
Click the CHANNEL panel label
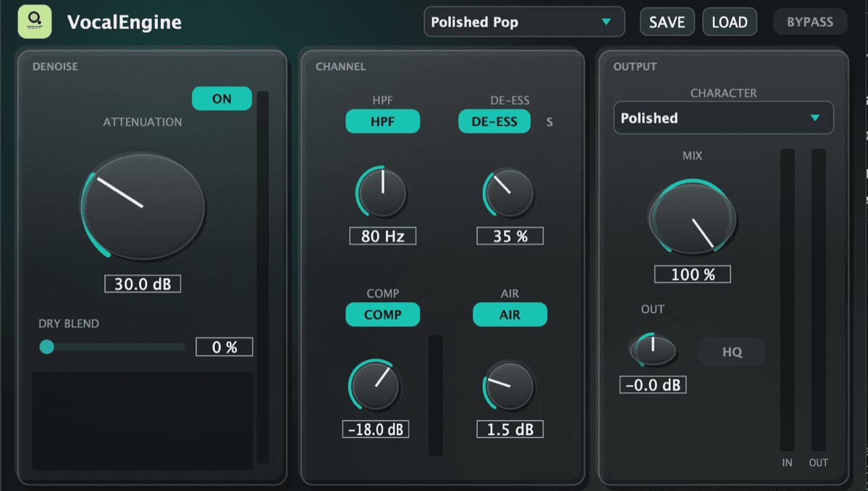tap(340, 67)
